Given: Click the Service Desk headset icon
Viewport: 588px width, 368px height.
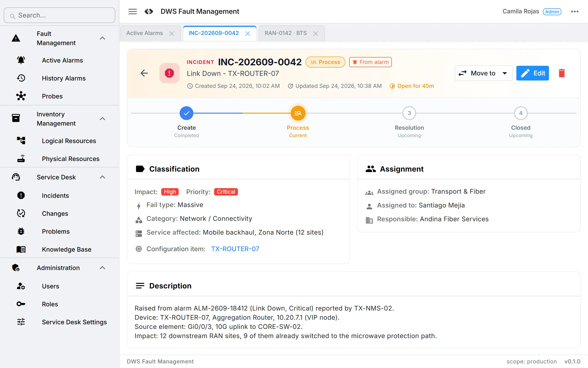Looking at the screenshot, I should 16,177.
